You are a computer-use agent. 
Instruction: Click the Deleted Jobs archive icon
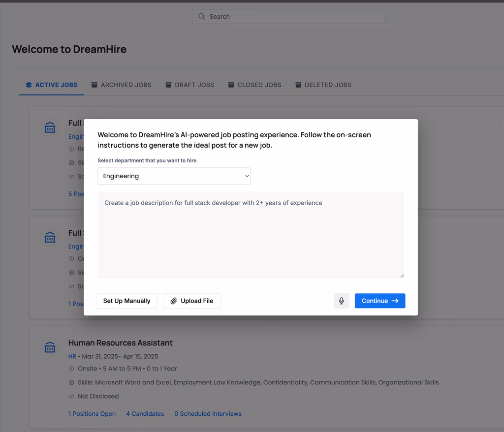(298, 85)
